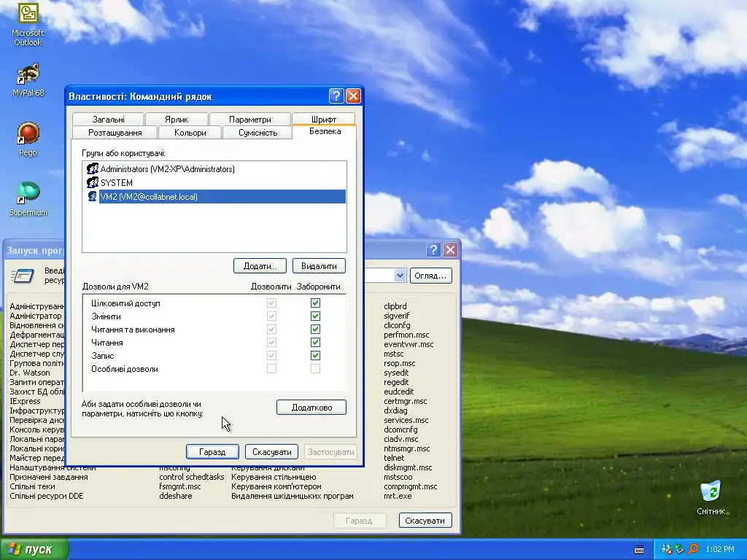
Task: Select the SYSTEM entry in the list
Action: coord(116,182)
